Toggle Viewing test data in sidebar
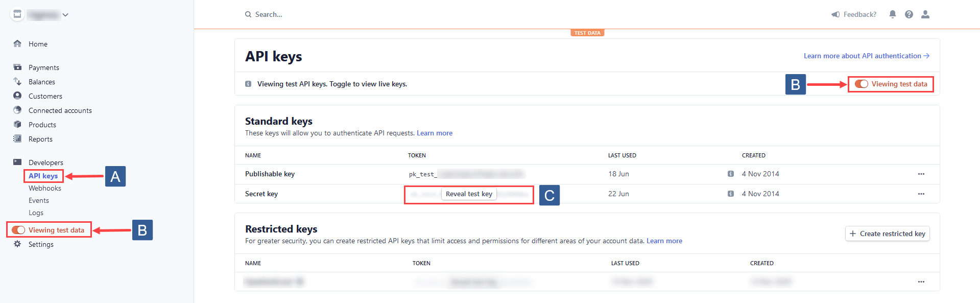 pos(18,230)
